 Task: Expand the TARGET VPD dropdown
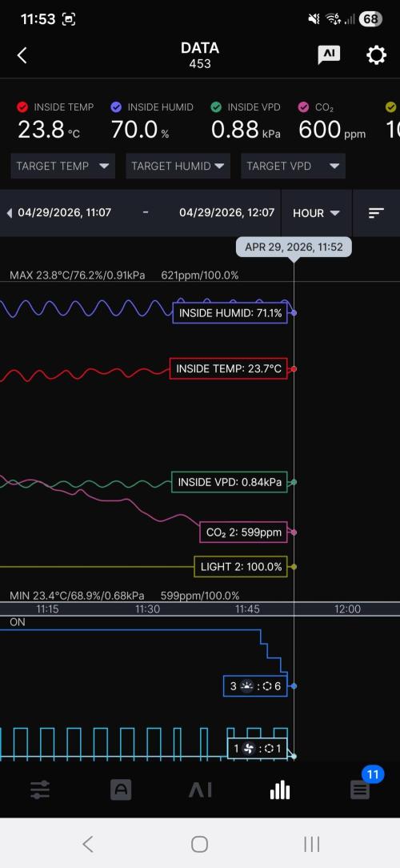click(294, 166)
